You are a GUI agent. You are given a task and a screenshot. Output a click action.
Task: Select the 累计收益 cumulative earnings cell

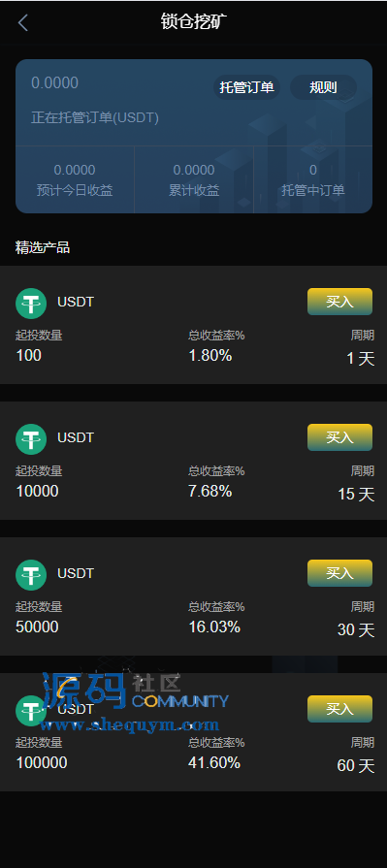pyautogui.click(x=194, y=179)
